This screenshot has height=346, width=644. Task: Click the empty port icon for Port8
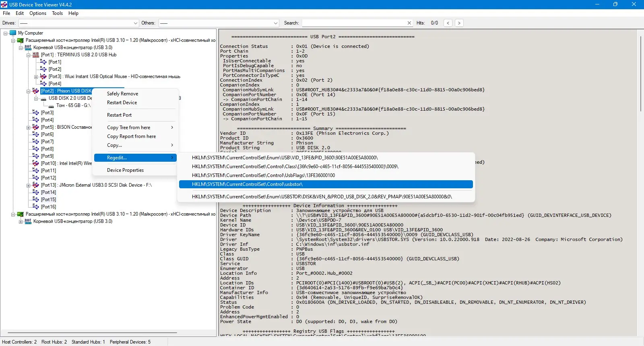(36, 149)
